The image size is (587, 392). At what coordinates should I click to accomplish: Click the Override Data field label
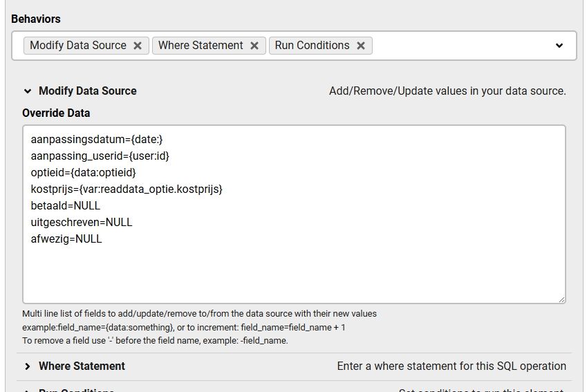point(56,113)
